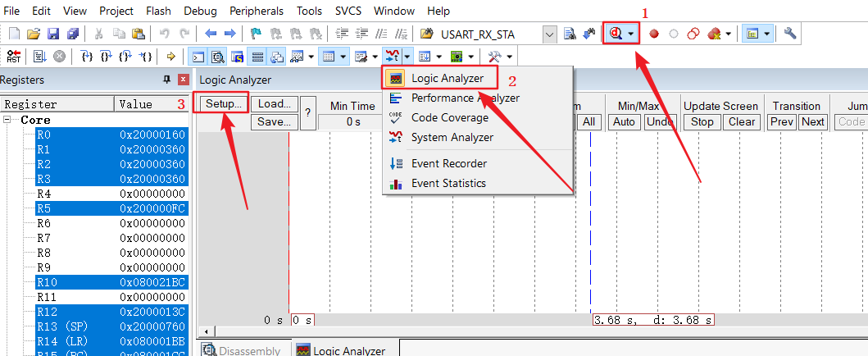868x356 pixels.
Task: Reset the CPU with RST icon
Action: [x=13, y=57]
